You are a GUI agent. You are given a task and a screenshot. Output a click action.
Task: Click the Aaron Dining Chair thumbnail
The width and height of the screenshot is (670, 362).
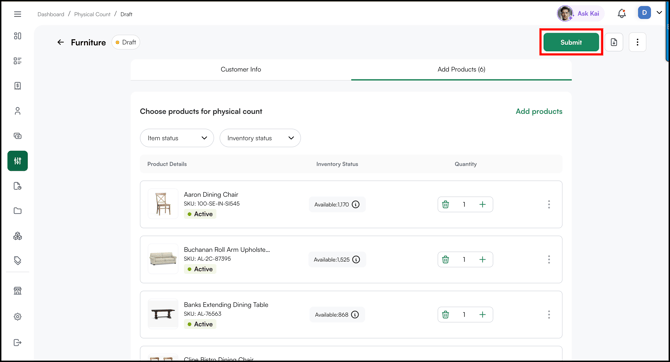pos(163,204)
